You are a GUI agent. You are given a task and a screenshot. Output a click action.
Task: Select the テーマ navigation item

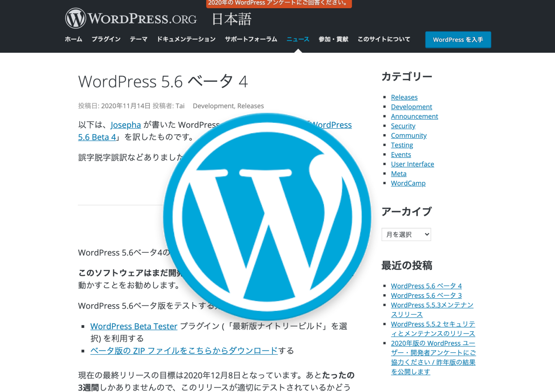[x=138, y=39]
